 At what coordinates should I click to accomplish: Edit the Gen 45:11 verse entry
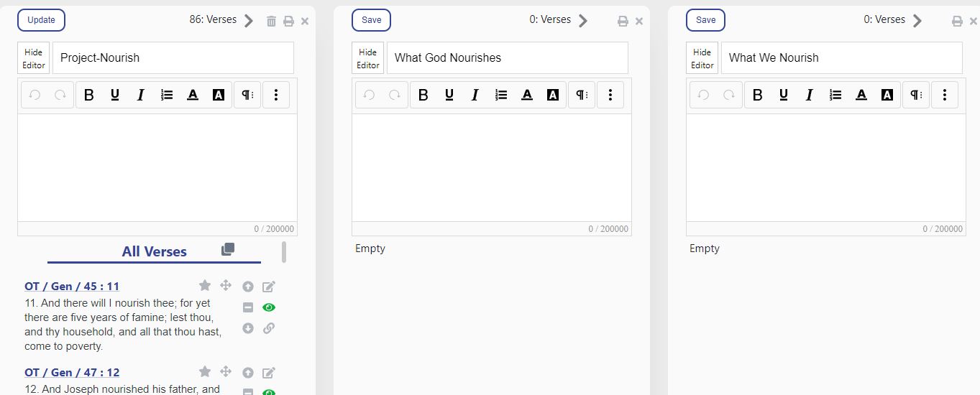pos(269,287)
